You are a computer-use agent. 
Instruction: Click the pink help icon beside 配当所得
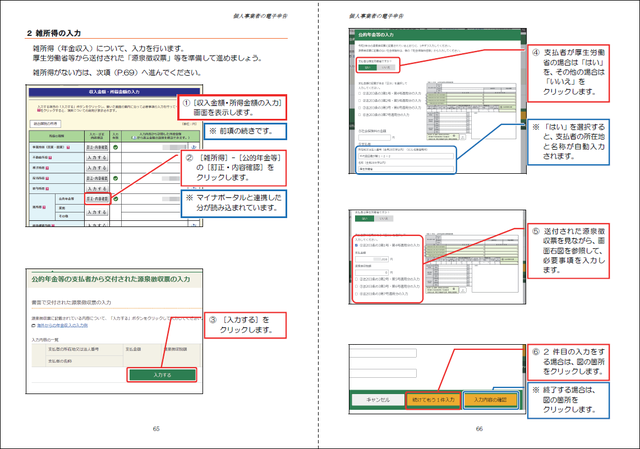[x=47, y=178]
